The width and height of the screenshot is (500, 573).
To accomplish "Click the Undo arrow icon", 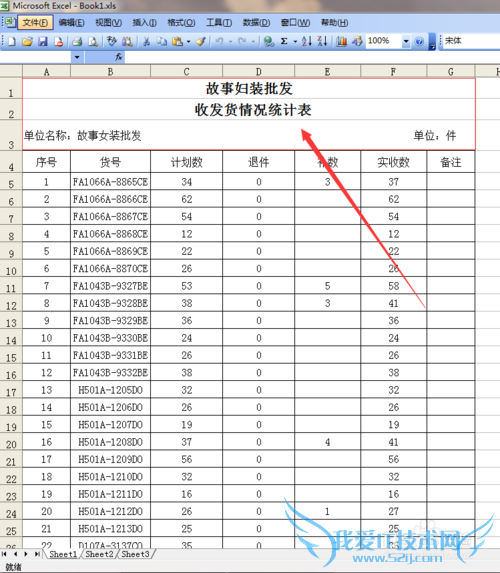I will [219, 41].
